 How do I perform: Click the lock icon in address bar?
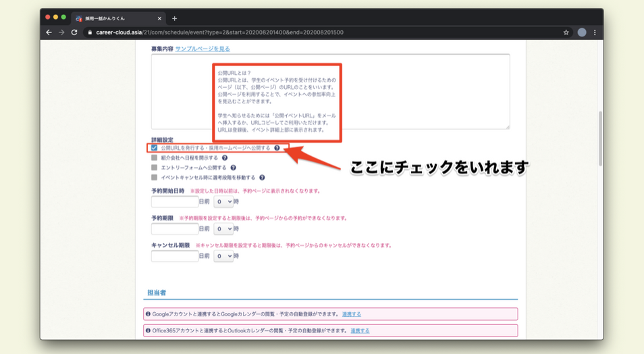pyautogui.click(x=90, y=32)
